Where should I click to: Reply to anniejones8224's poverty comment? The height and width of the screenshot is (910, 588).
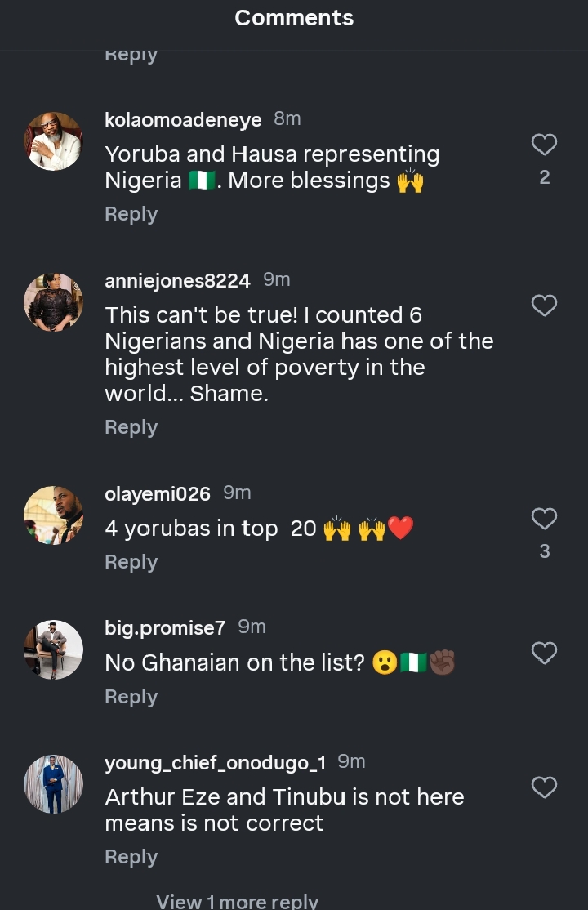click(131, 427)
